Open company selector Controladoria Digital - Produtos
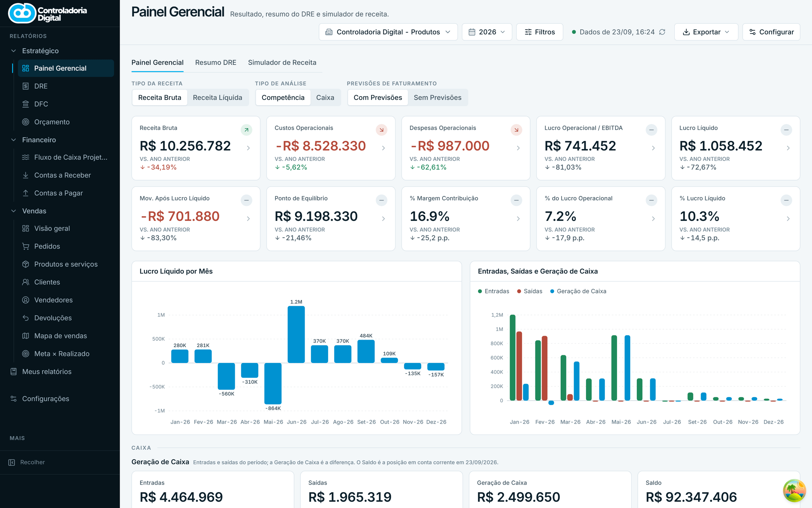Image resolution: width=812 pixels, height=508 pixels. pyautogui.click(x=388, y=32)
